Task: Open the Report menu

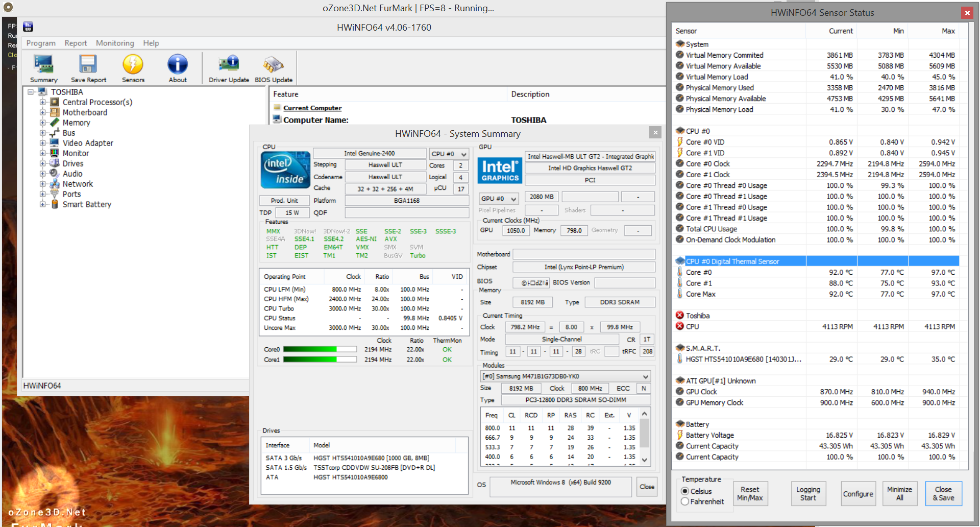Action: click(x=76, y=43)
